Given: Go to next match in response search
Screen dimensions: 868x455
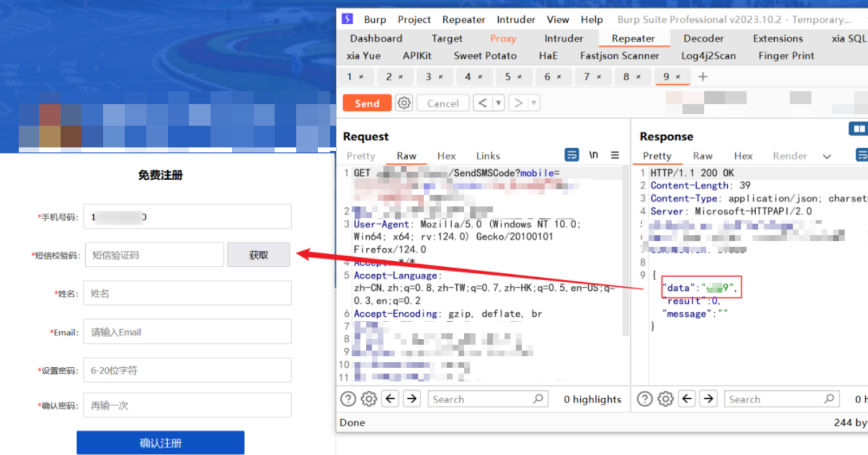Looking at the screenshot, I should tap(708, 399).
